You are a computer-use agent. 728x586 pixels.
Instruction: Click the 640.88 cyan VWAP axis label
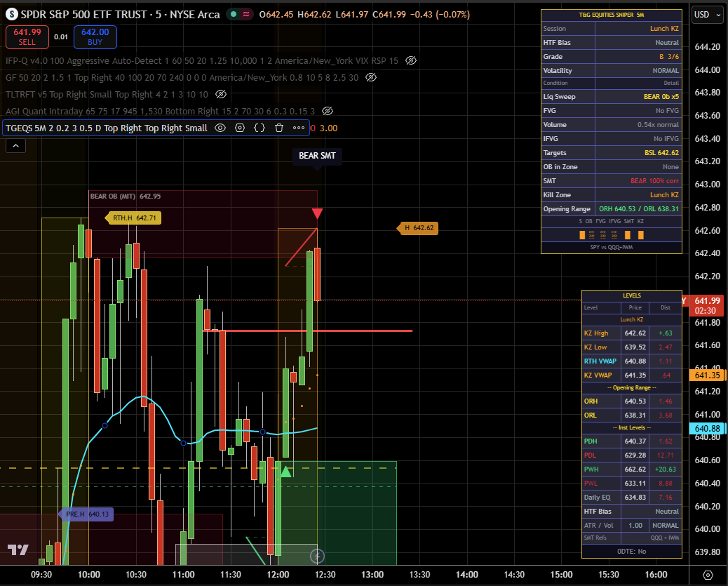tap(707, 429)
